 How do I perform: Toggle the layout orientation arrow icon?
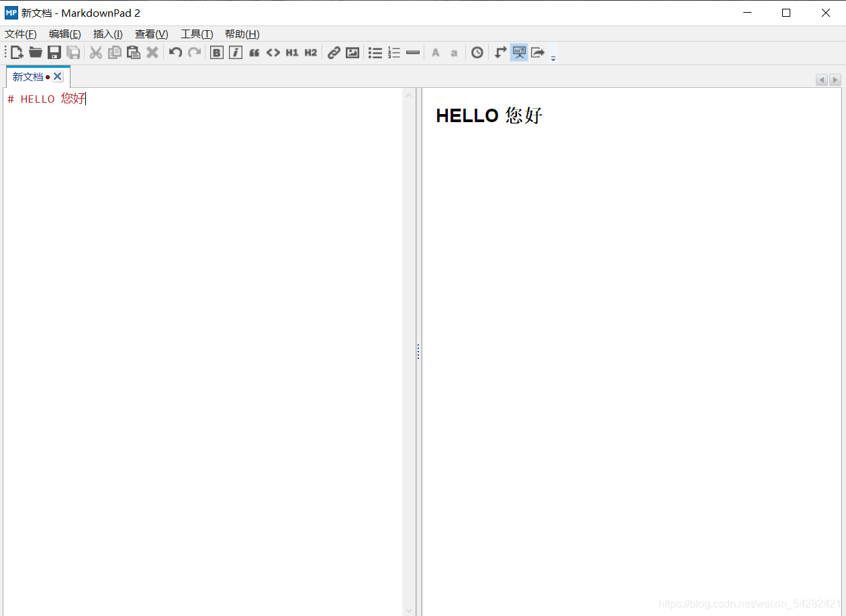(x=500, y=52)
